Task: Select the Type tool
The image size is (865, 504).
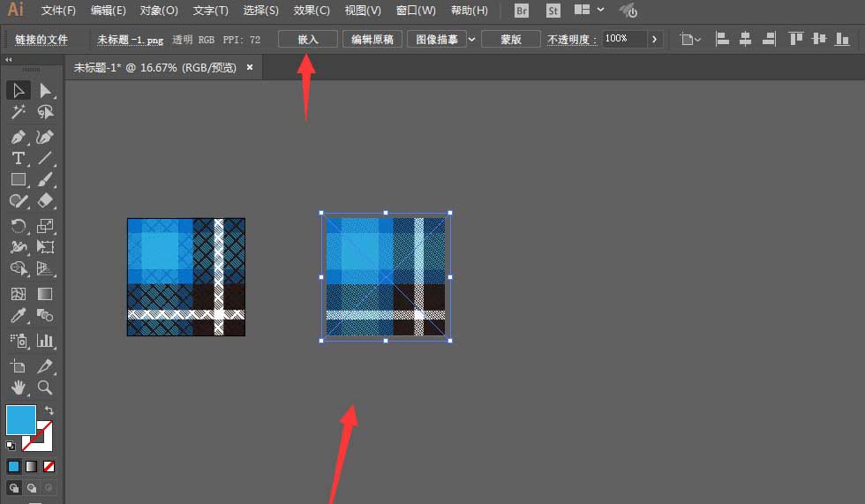Action: click(x=19, y=159)
